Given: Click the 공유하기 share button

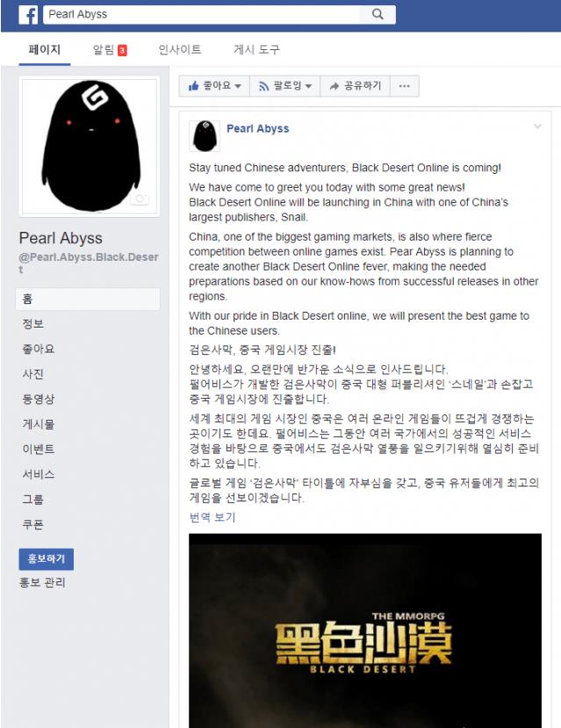Looking at the screenshot, I should coord(356,86).
